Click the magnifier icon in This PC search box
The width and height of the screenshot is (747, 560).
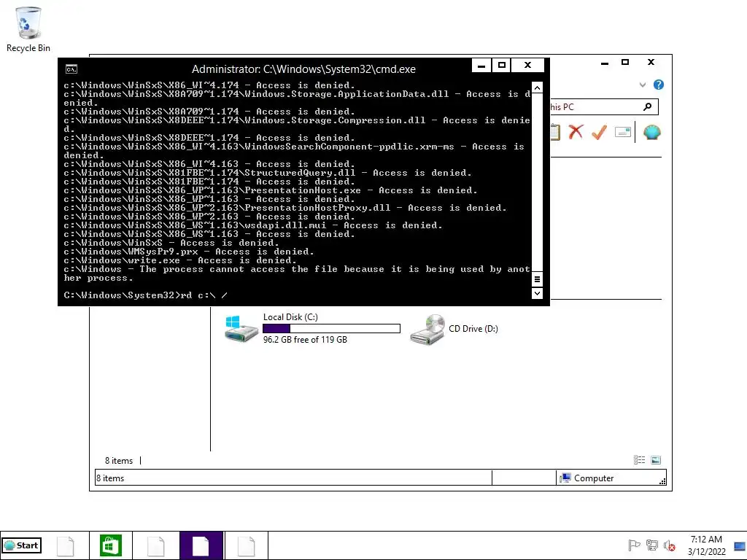pyautogui.click(x=647, y=106)
